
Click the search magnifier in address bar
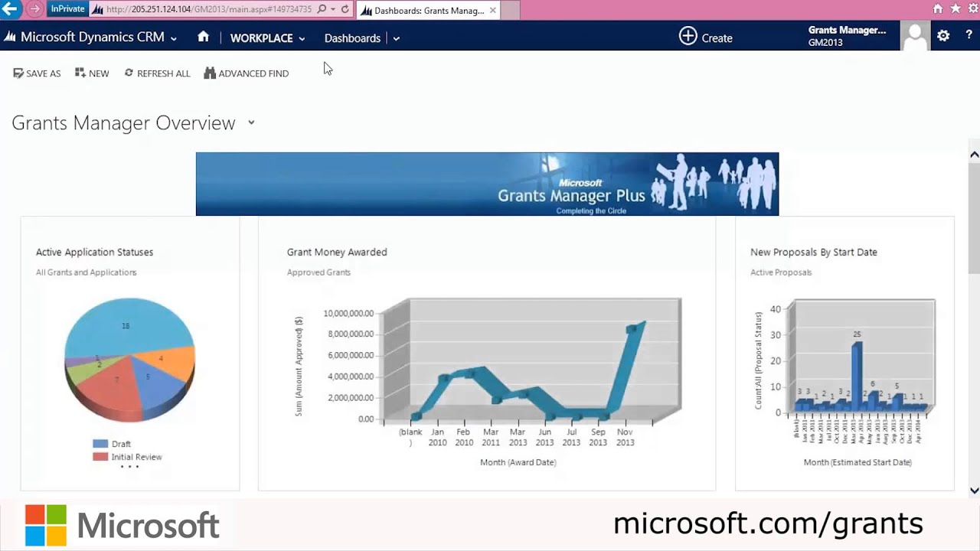tap(322, 9)
